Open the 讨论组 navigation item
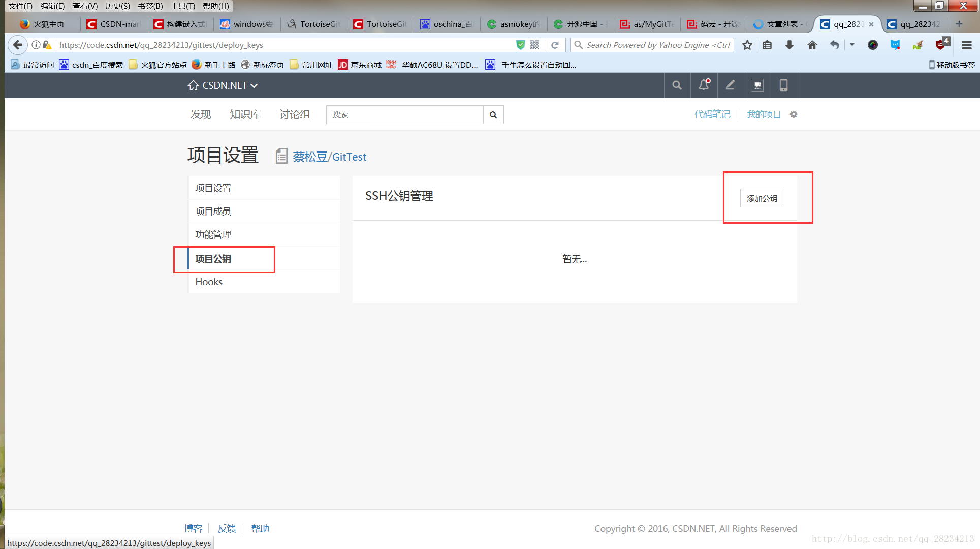Viewport: 980px width, 549px height. click(295, 114)
